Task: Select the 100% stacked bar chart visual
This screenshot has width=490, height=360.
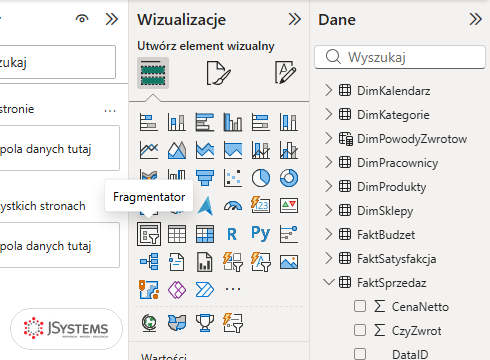Action: pyautogui.click(x=261, y=122)
